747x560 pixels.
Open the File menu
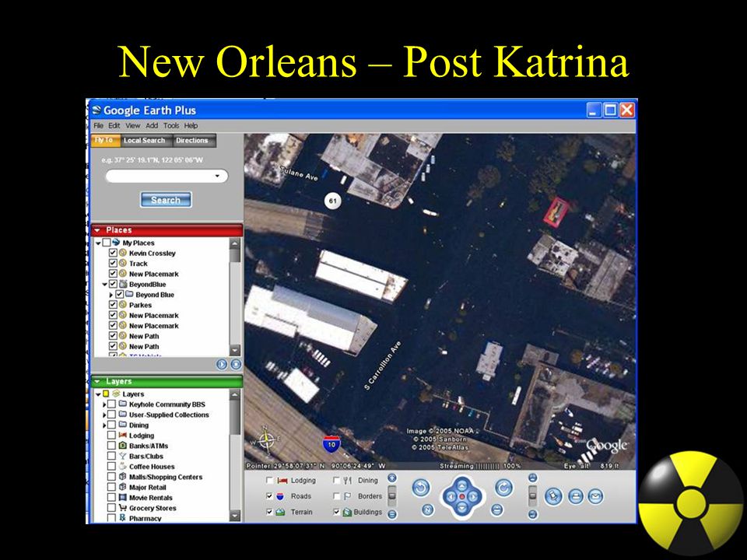(x=99, y=126)
